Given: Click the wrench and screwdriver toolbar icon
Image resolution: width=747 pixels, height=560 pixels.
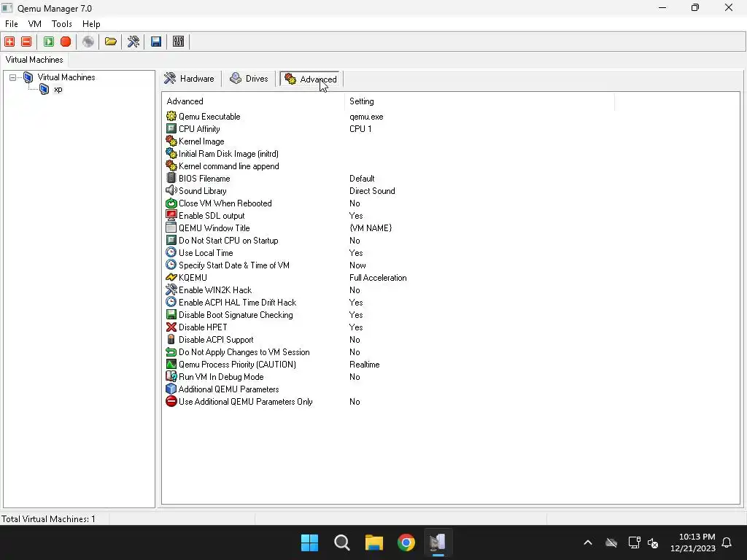Looking at the screenshot, I should click(x=133, y=42).
